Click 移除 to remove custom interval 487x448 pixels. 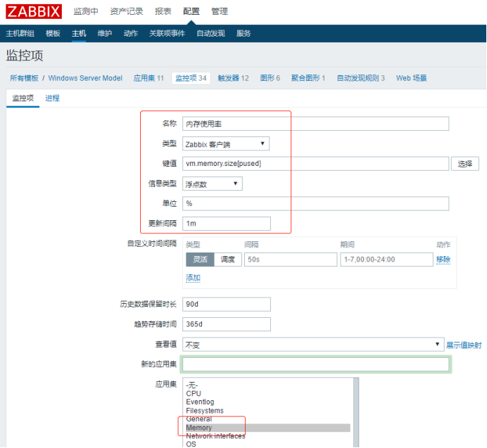coord(443,260)
